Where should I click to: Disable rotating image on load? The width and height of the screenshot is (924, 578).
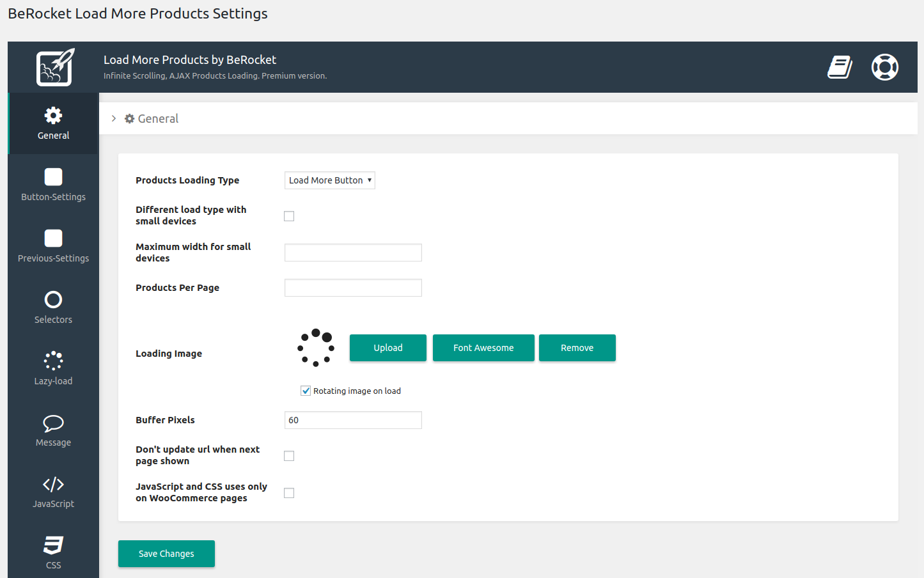point(305,390)
